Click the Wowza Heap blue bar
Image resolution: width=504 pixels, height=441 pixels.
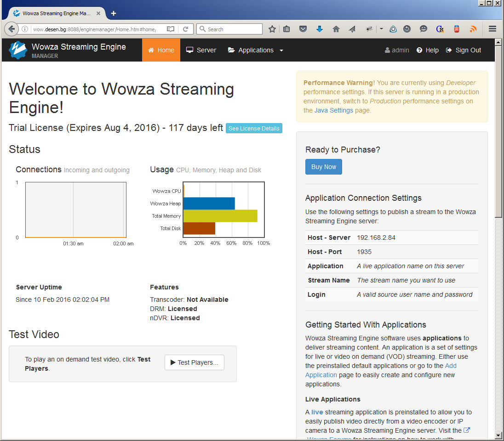point(209,204)
